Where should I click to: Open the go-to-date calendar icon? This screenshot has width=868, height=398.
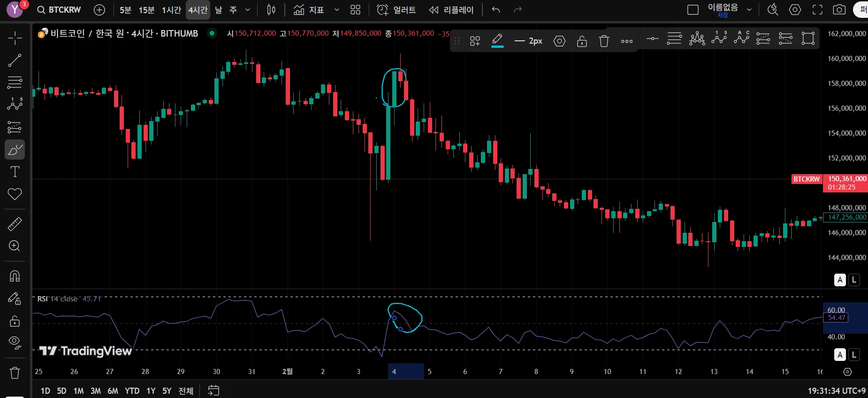(x=213, y=390)
